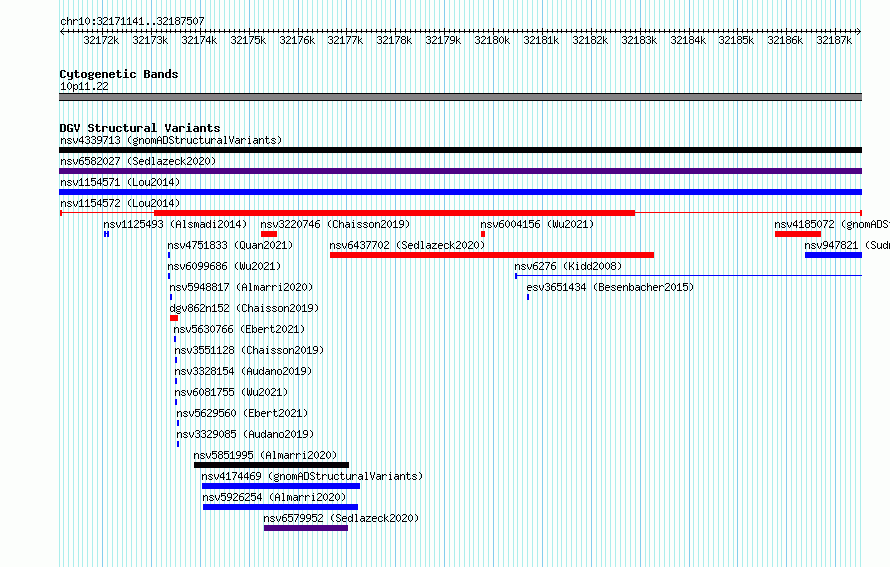Viewport: 890px width, 567px height.
Task: Click the red nsv4185072 variant bar
Action: click(x=798, y=234)
